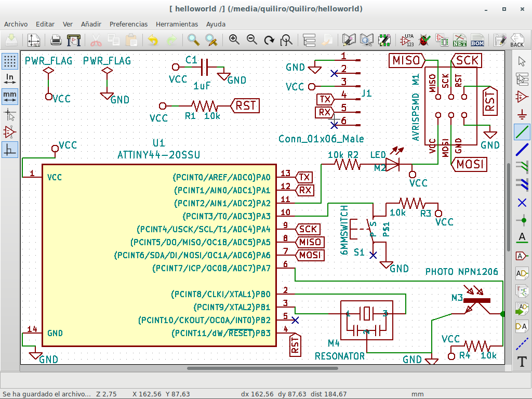Viewport: 532px width, 399px height.
Task: Generate netlist with the NET icon
Action: pyautogui.click(x=460, y=39)
